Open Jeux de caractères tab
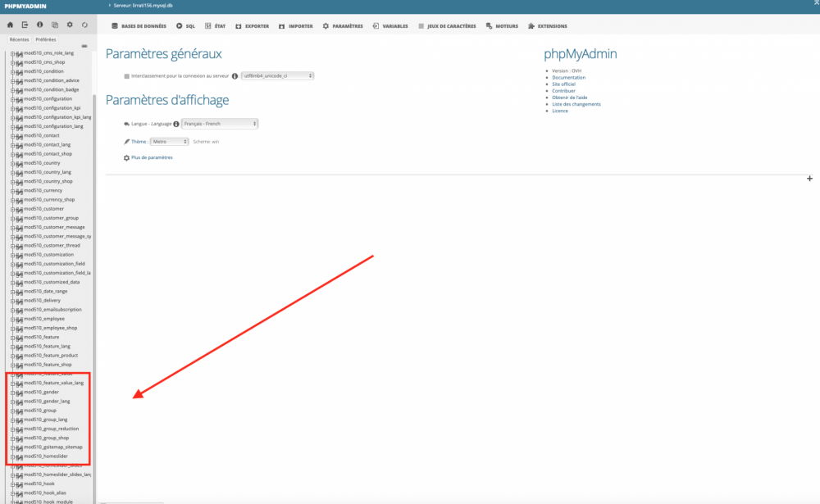The width and height of the screenshot is (820, 504). point(447,26)
